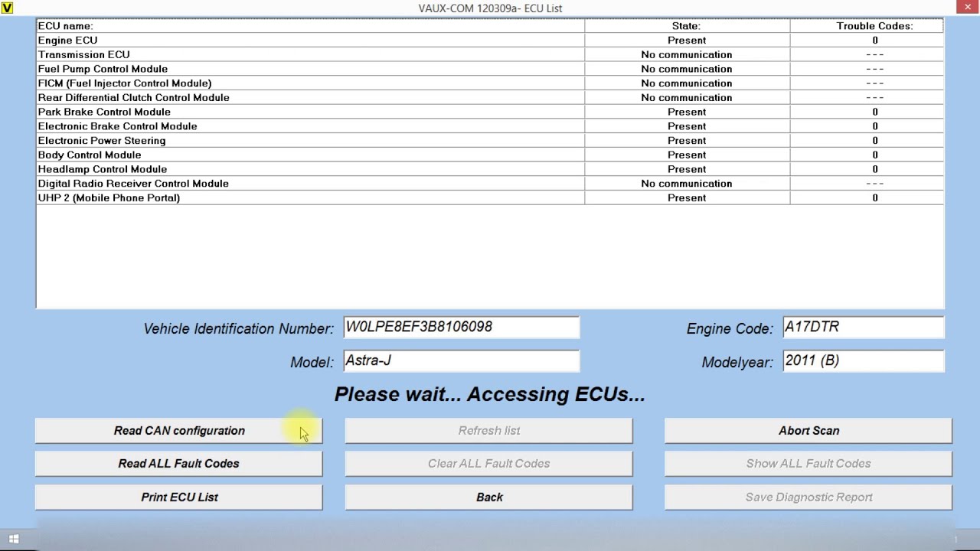Select Electronic Brake Control Module row
The width and height of the screenshot is (980, 551).
490,126
